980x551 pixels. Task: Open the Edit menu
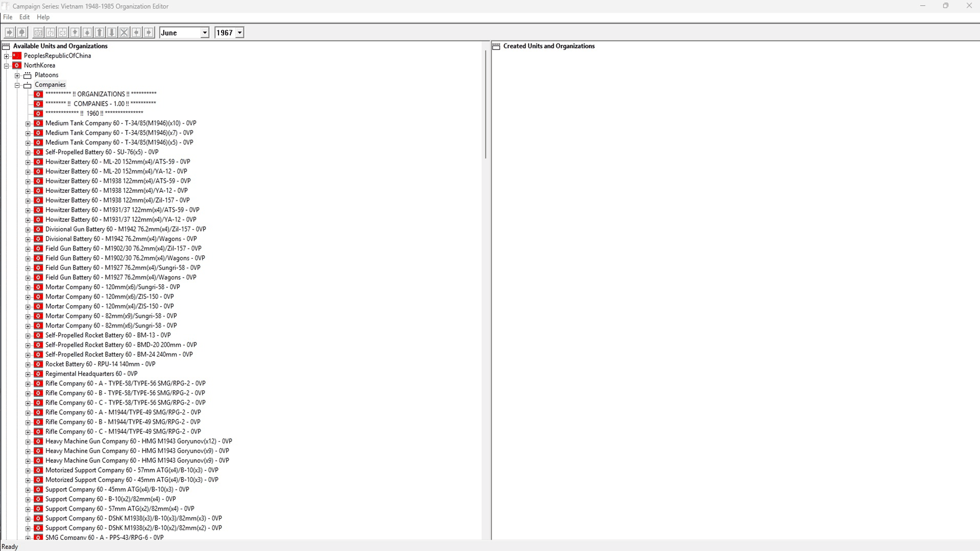coord(24,17)
